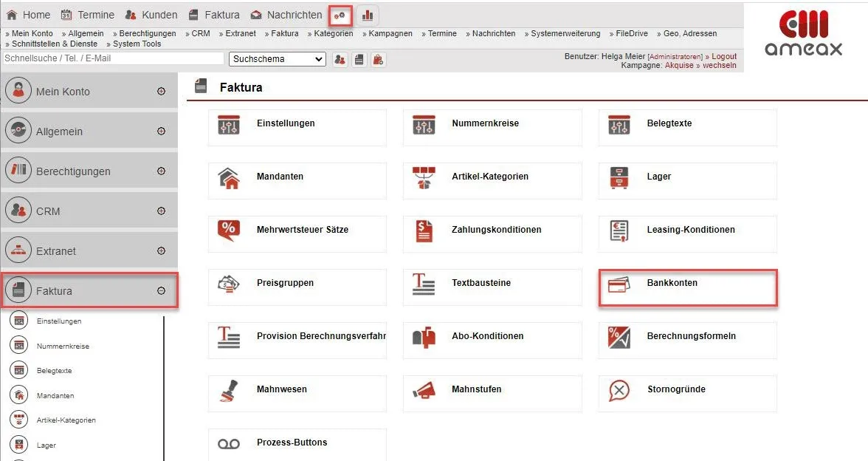868x461 pixels.
Task: Open the Kunden menu in top navigation
Action: 151,15
